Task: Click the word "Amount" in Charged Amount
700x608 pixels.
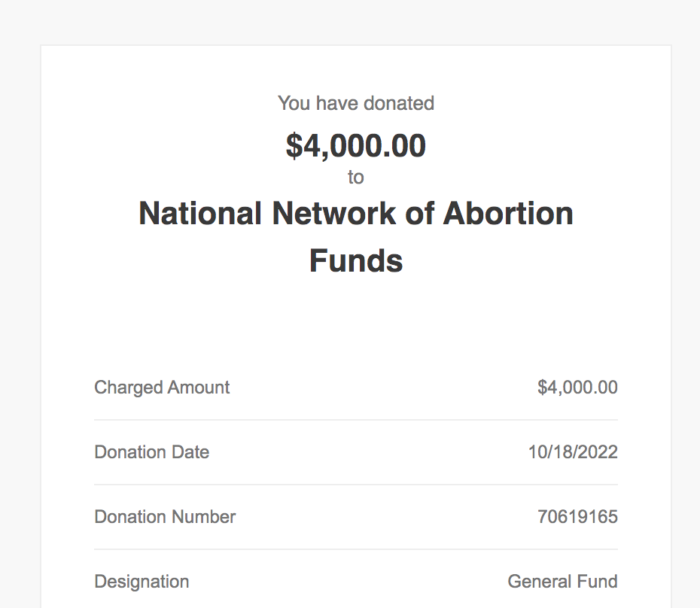Action: tap(199, 388)
